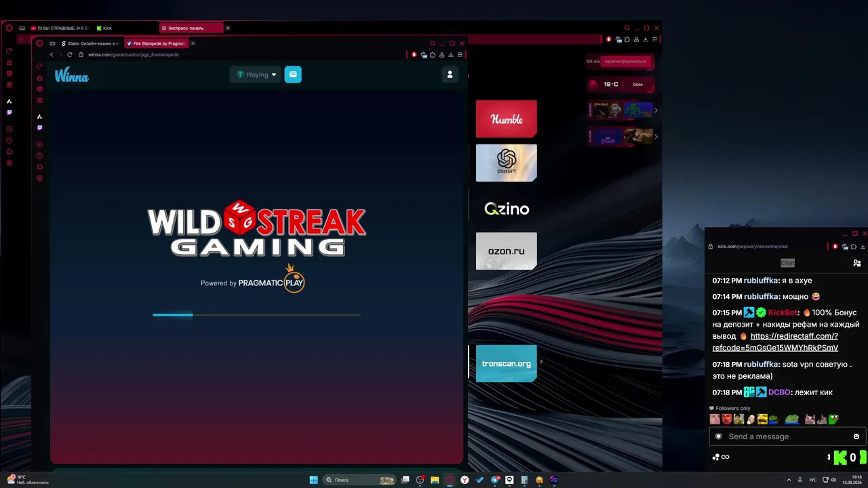Show hidden system tray icons
This screenshot has height=488, width=868.
tap(789, 480)
